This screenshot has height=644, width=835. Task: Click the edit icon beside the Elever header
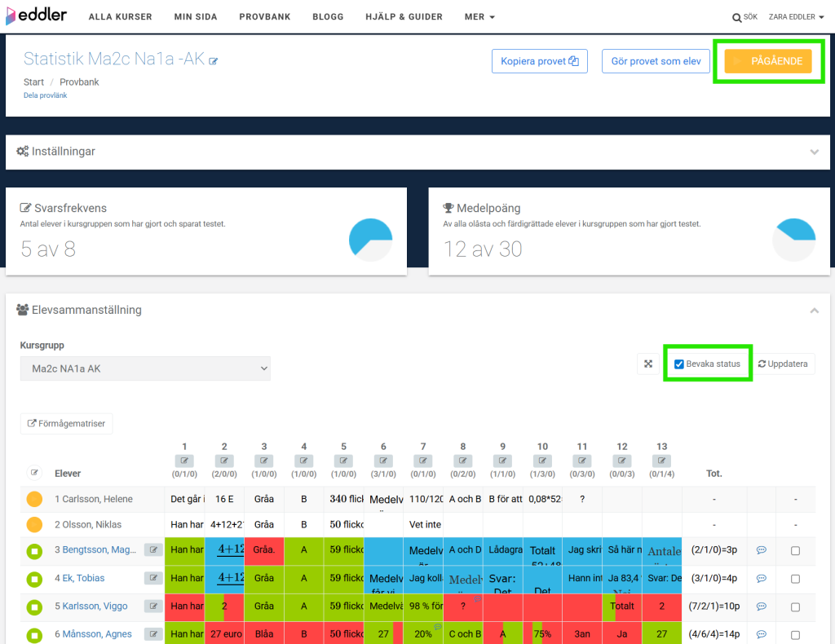pos(34,472)
